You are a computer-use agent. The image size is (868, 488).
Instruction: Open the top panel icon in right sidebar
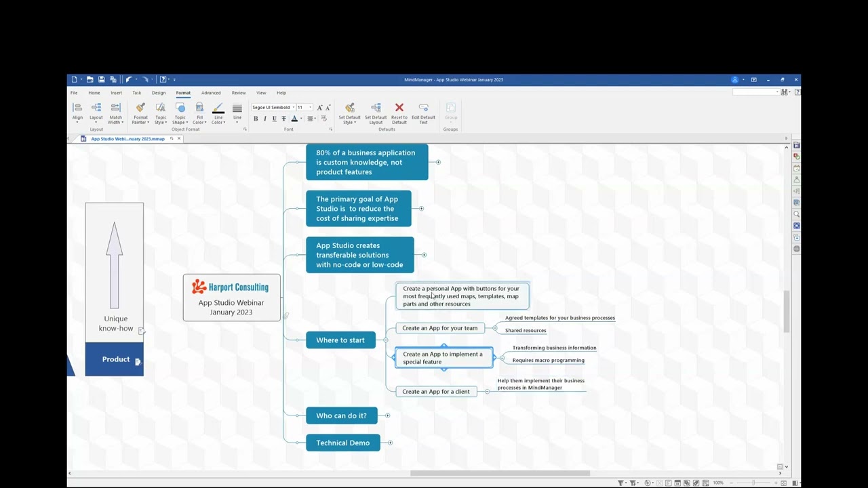[797, 145]
